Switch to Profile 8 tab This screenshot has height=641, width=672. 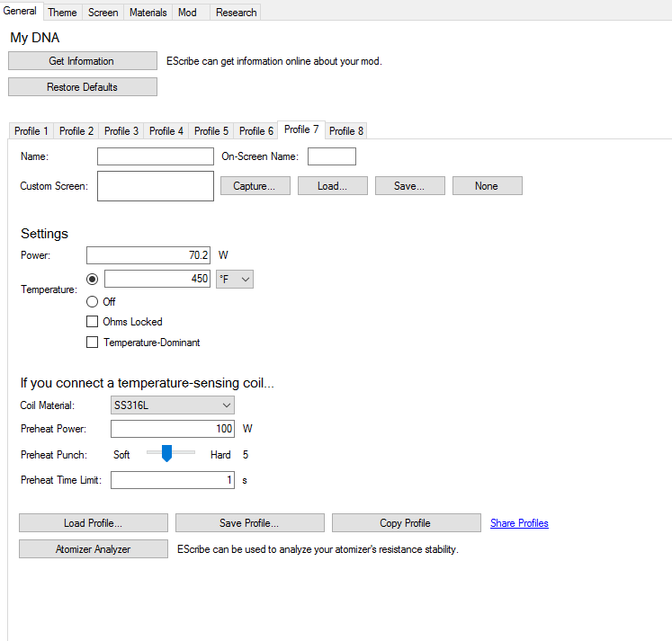point(345,131)
